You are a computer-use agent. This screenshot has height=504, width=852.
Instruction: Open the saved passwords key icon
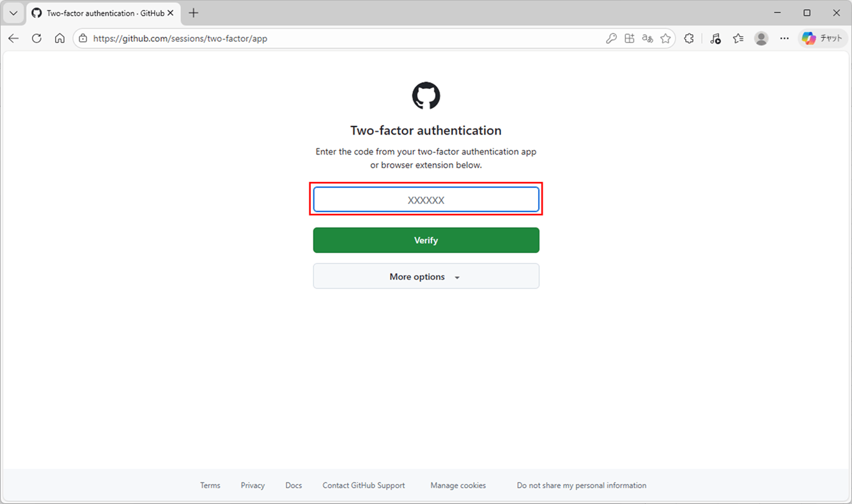click(611, 38)
